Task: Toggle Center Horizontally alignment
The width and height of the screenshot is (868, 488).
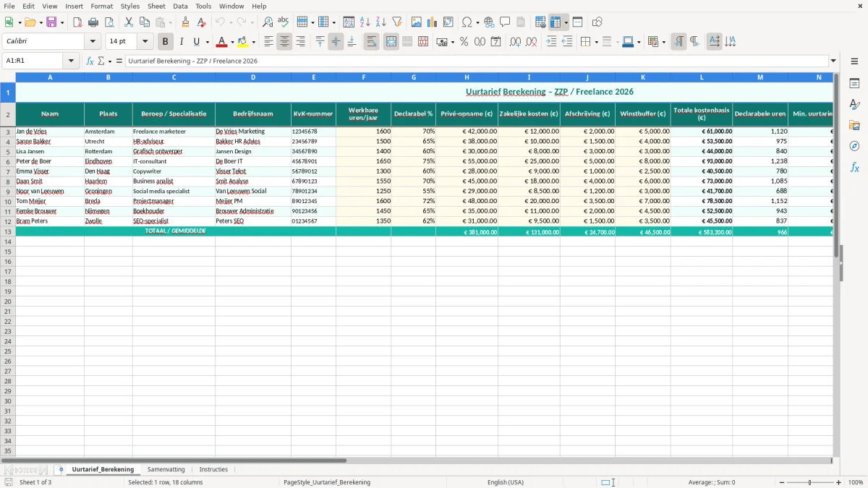Action: click(x=284, y=42)
